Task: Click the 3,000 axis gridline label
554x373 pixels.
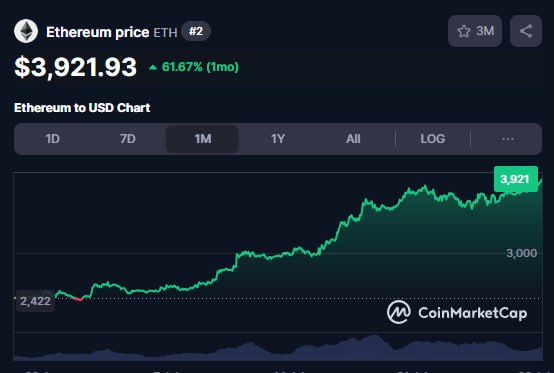Action: point(521,253)
